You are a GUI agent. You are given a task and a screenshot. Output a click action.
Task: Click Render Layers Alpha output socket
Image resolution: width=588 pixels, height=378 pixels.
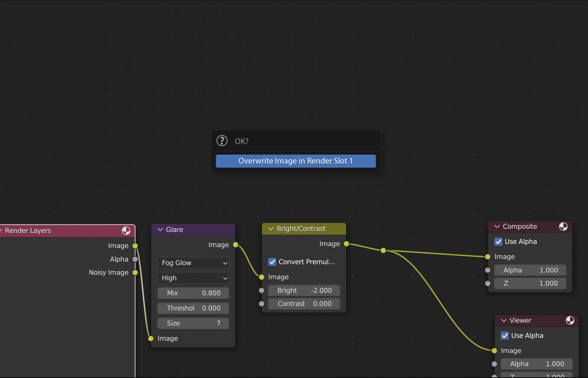click(x=135, y=259)
